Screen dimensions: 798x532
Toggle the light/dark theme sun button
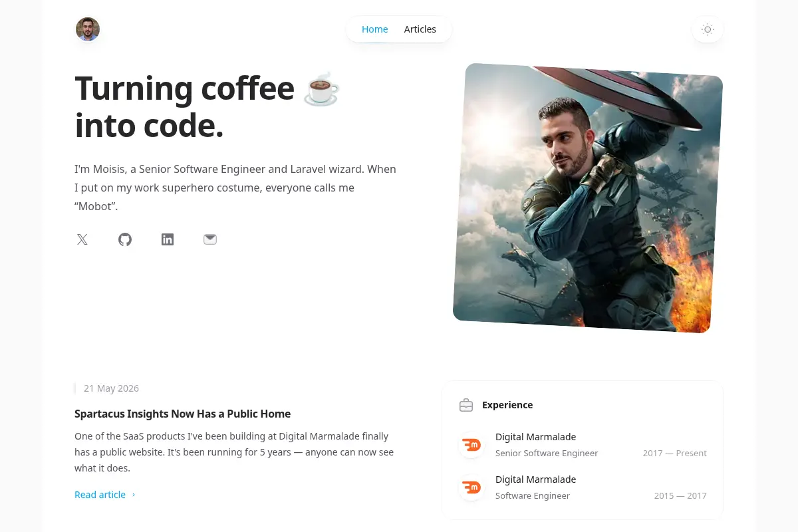click(708, 29)
